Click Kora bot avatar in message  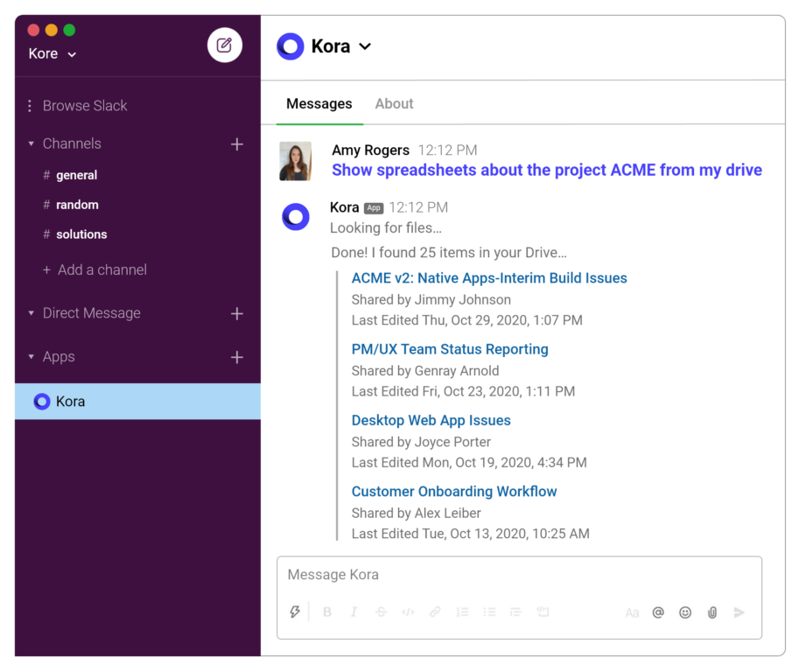click(296, 216)
